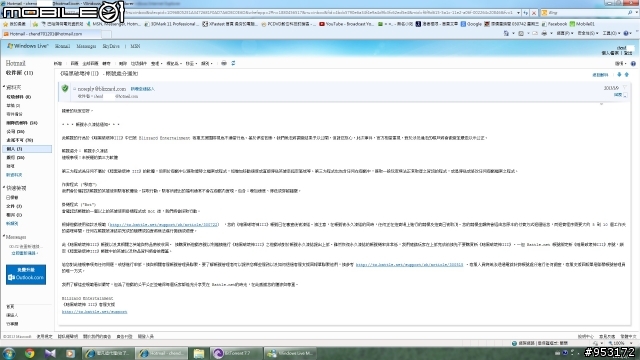Open the second battle.net support article link

pyautogui.click(x=409, y=264)
